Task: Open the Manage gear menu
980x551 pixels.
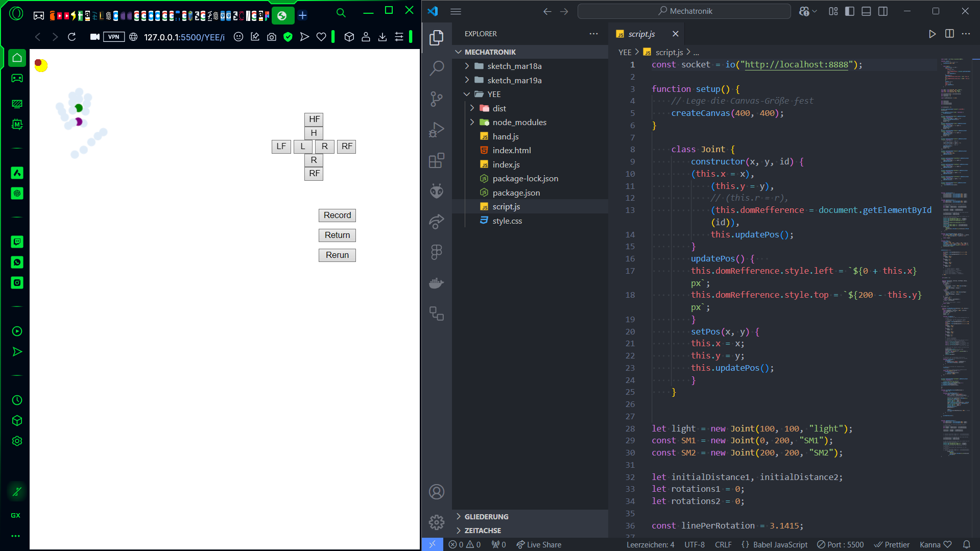Action: point(437,522)
